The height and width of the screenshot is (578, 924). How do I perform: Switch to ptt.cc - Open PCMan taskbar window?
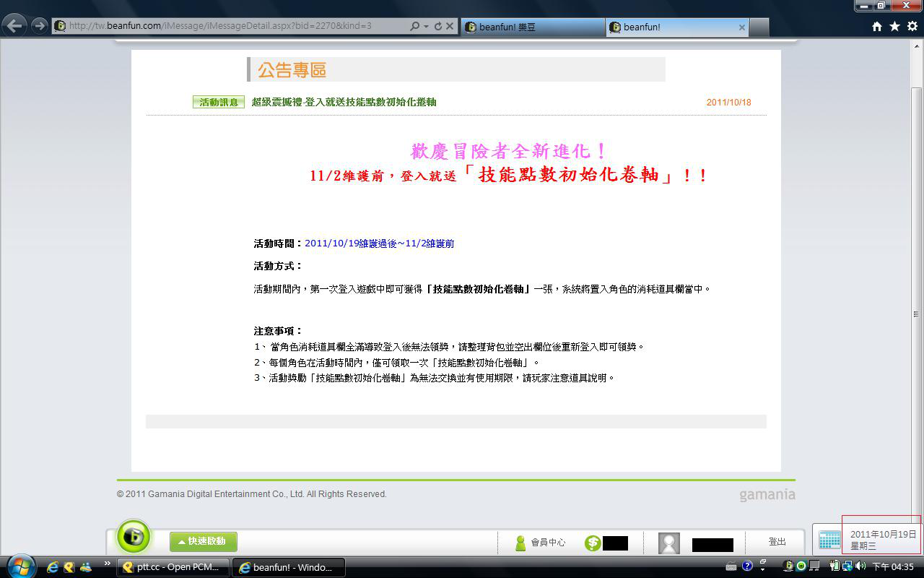173,567
